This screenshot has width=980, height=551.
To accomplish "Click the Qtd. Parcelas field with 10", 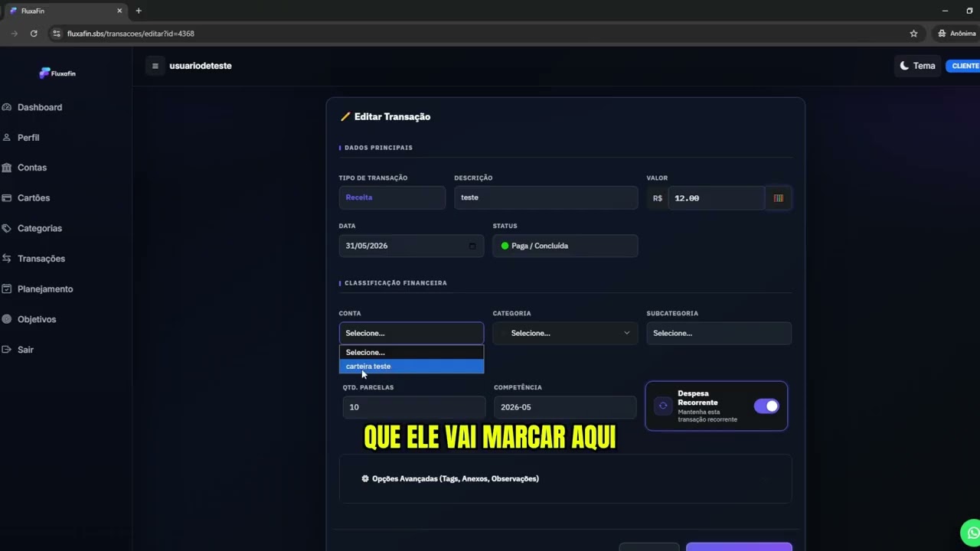I will (414, 407).
